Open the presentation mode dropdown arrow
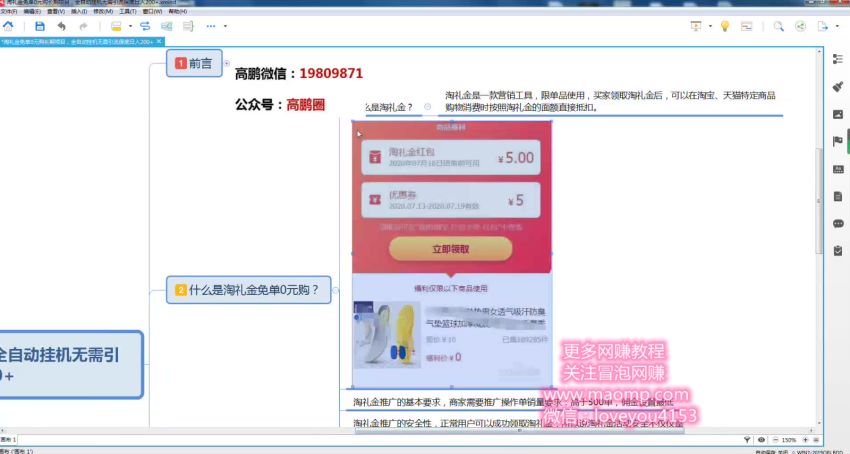850x454 pixels. coord(710,26)
